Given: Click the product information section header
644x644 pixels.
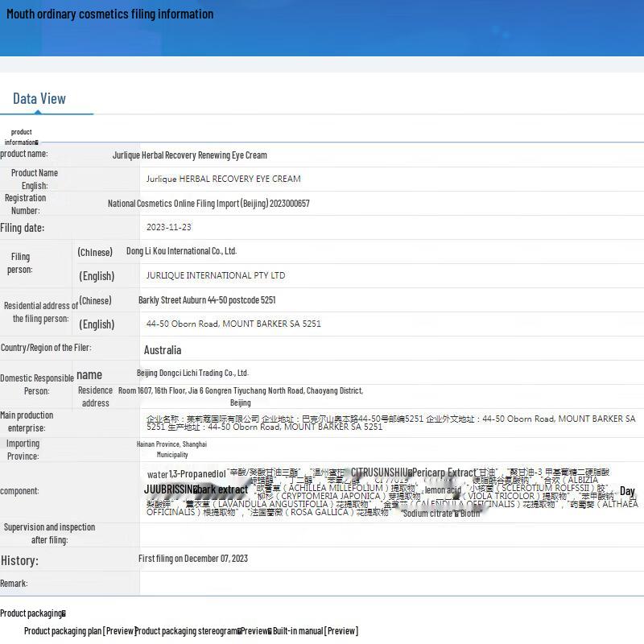Looking at the screenshot, I should pyautogui.click(x=22, y=137).
